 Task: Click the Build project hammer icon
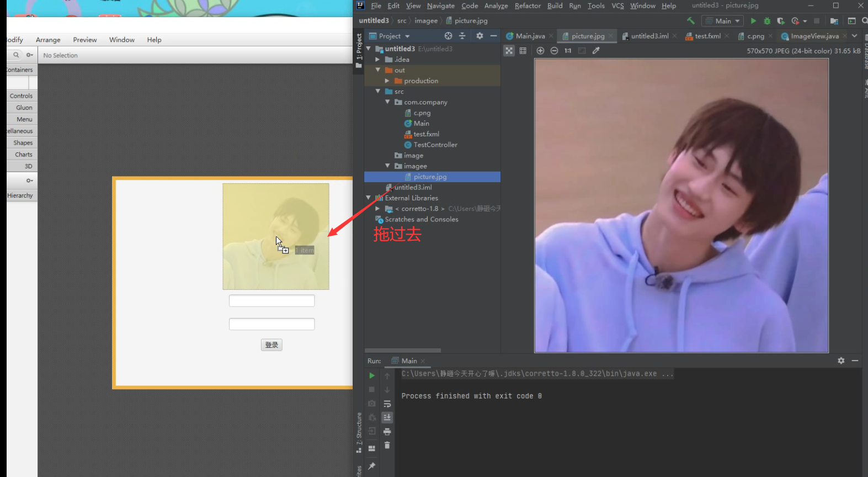pyautogui.click(x=691, y=21)
